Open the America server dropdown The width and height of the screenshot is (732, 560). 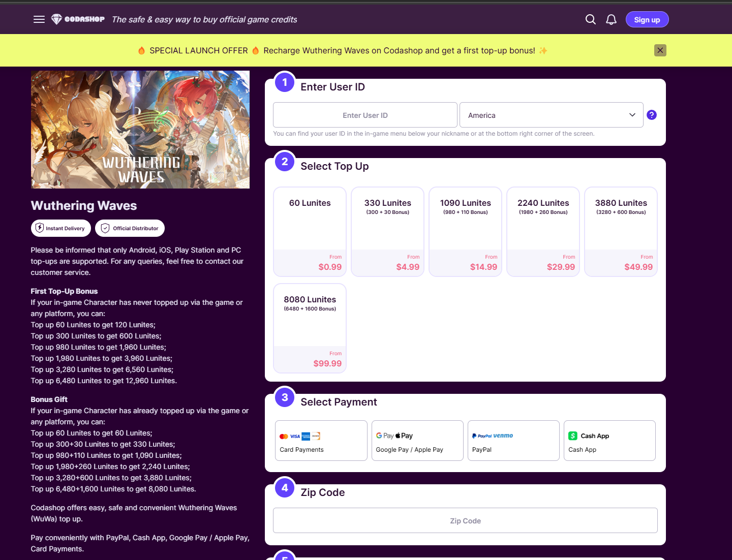[552, 115]
